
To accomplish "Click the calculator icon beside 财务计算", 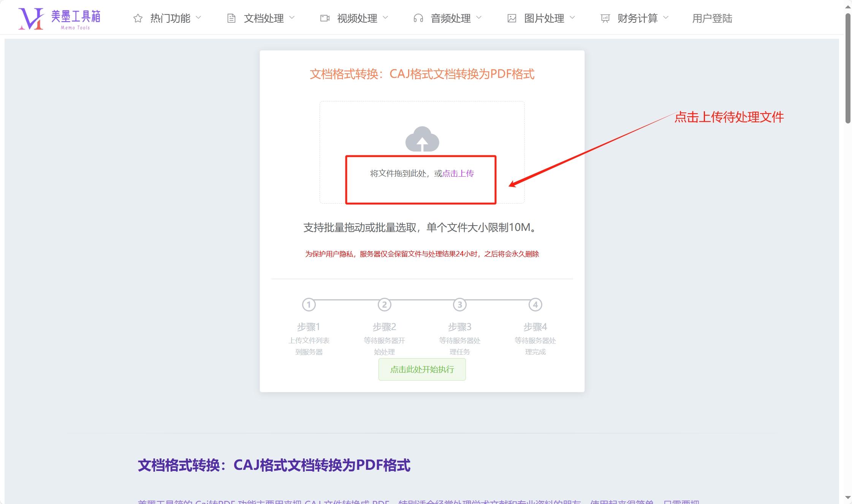I will click(x=605, y=17).
